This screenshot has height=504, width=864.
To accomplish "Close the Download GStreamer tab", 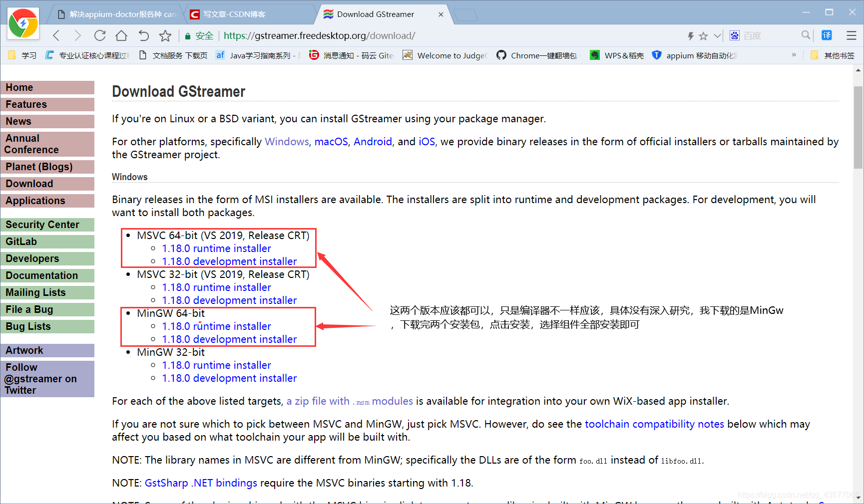I will pyautogui.click(x=441, y=14).
